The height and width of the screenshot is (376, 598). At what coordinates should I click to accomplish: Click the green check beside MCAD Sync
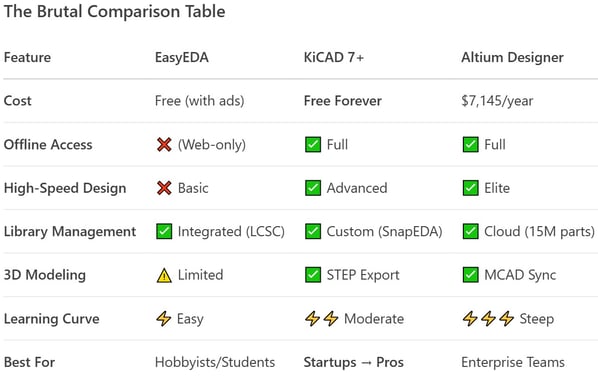click(x=470, y=275)
